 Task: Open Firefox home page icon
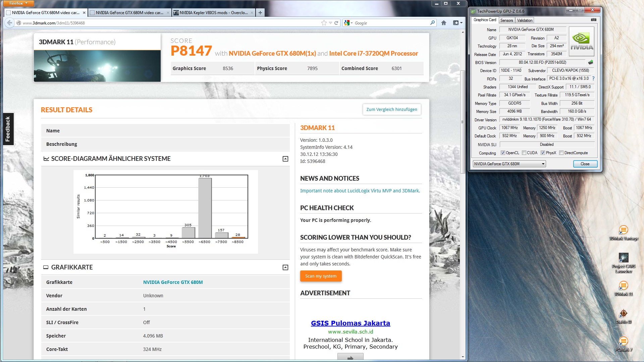point(444,23)
